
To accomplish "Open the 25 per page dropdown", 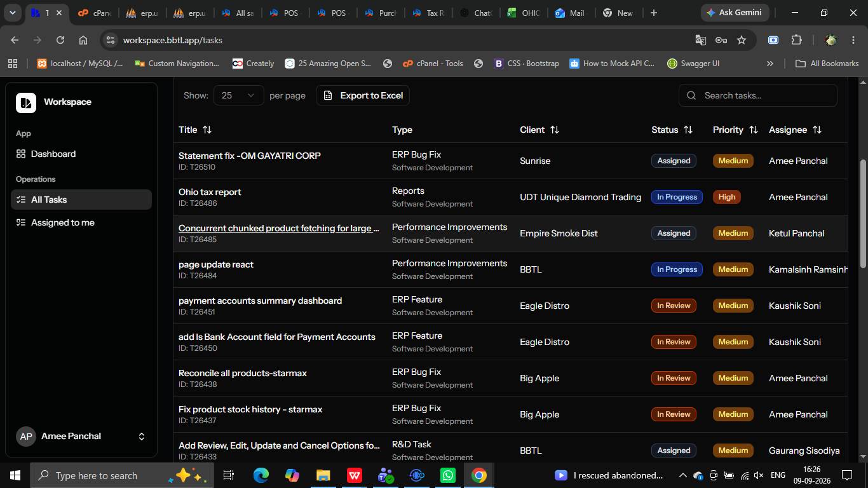I will coord(239,95).
